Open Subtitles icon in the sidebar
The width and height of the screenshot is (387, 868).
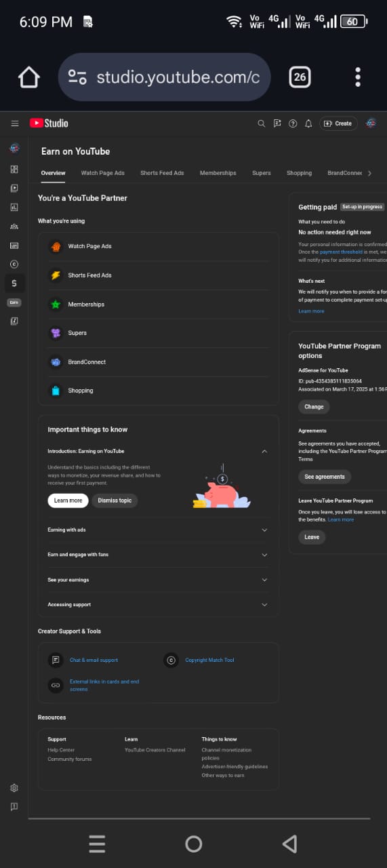coord(14,245)
